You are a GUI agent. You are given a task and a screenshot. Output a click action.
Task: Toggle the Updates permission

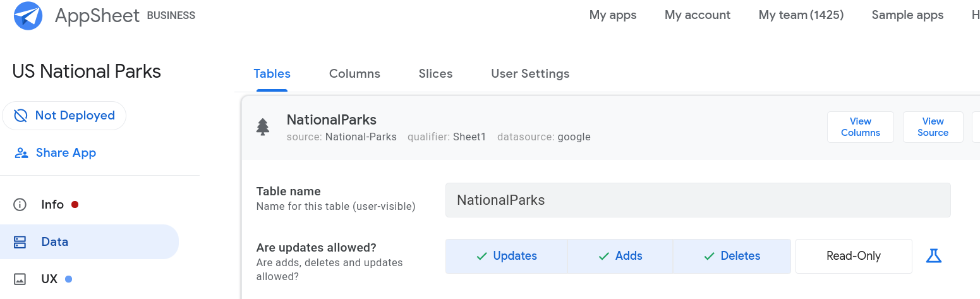[x=506, y=256]
